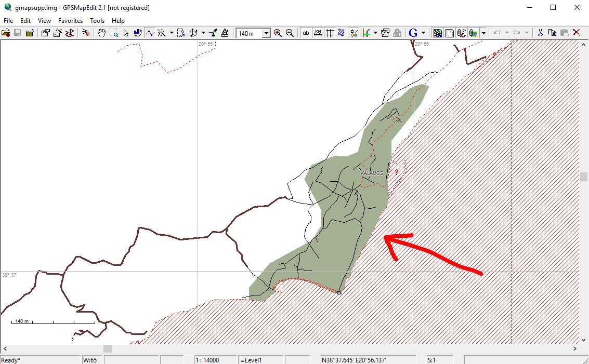589x364 pixels.
Task: Toggle the grid display button
Action: pos(330,33)
